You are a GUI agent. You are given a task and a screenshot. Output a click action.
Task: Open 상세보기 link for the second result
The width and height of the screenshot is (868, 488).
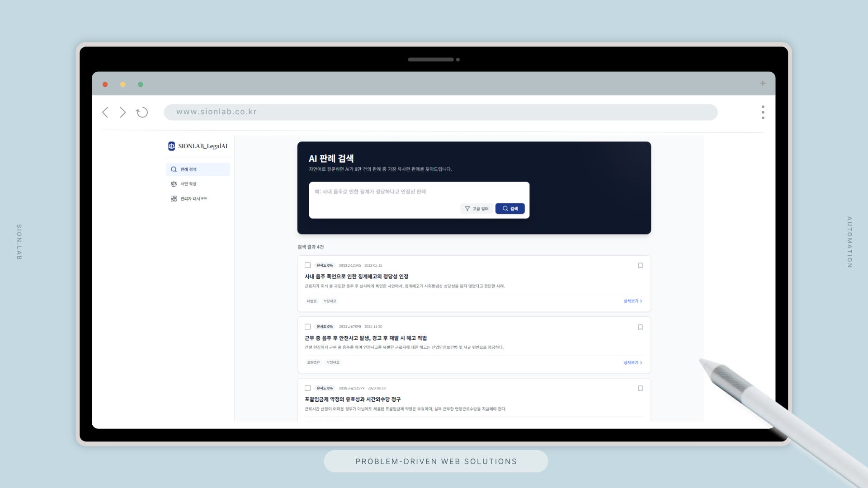(x=632, y=363)
